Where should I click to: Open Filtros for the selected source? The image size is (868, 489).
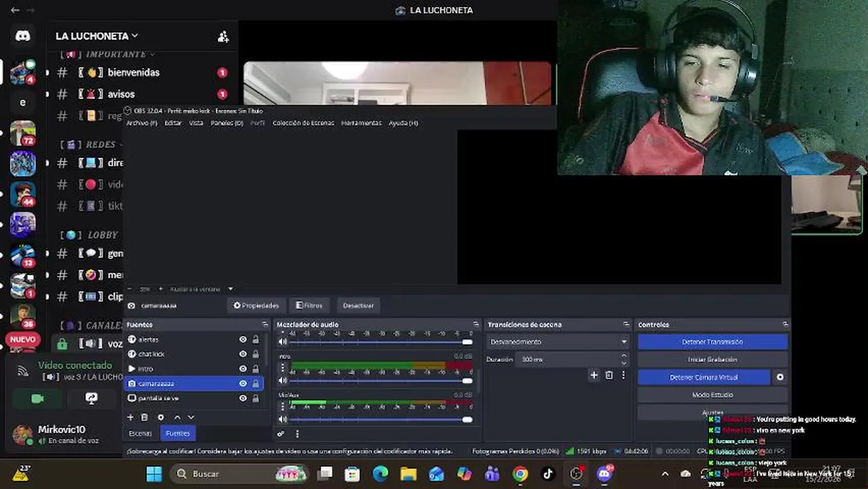309,306
